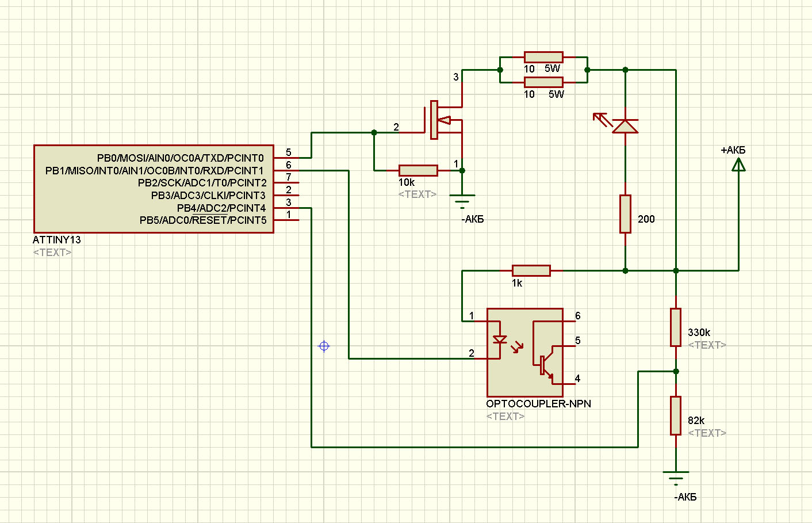The width and height of the screenshot is (812, 523).
Task: Click junction dot between 330k and 82k
Action: [x=676, y=371]
